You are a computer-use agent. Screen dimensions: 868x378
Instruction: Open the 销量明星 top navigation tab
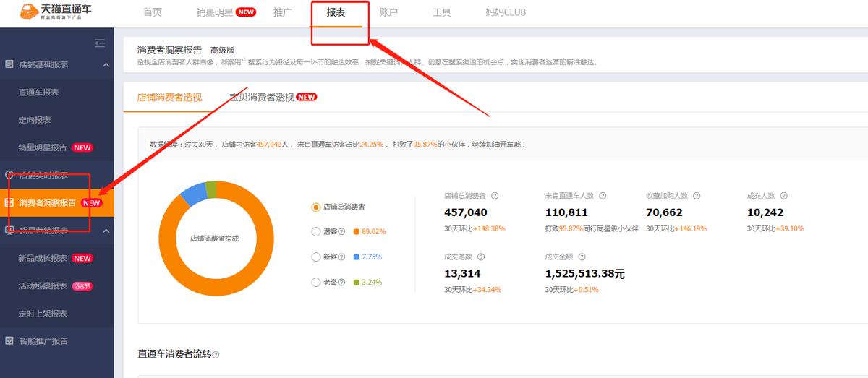coord(214,12)
